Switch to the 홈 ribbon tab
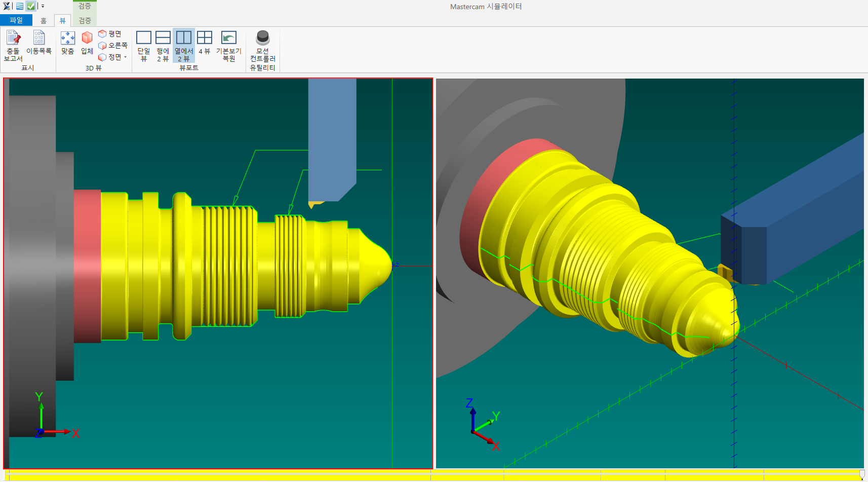868x482 pixels. point(44,20)
